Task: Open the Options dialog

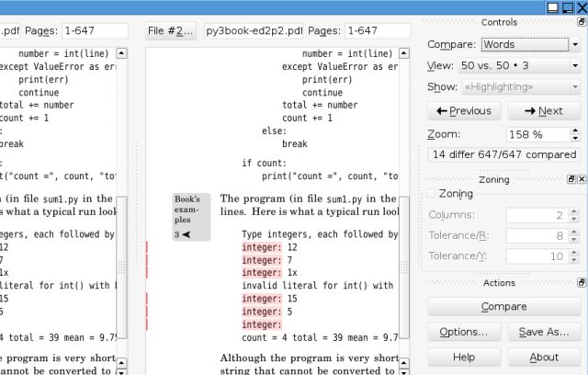Action: 464,332
